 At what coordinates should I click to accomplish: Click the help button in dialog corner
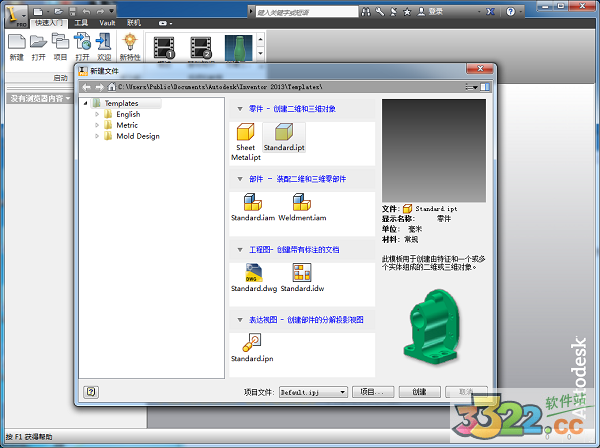pyautogui.click(x=91, y=392)
